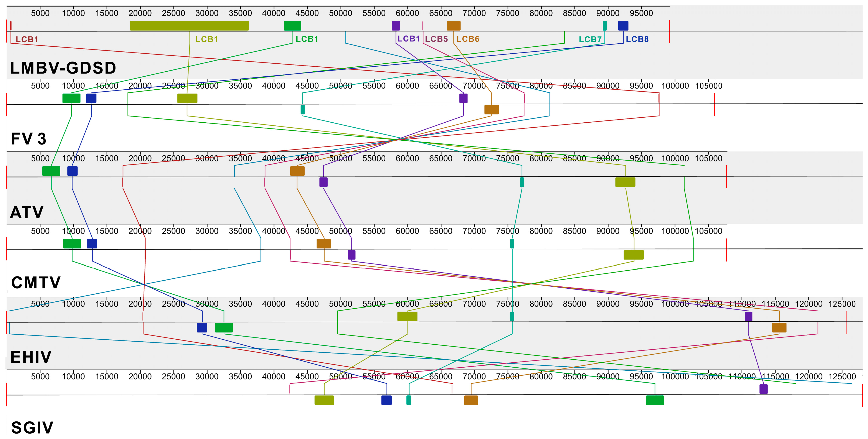Select the orange block in LMBV-GDSD track
868x439 pixels.
(x=453, y=26)
